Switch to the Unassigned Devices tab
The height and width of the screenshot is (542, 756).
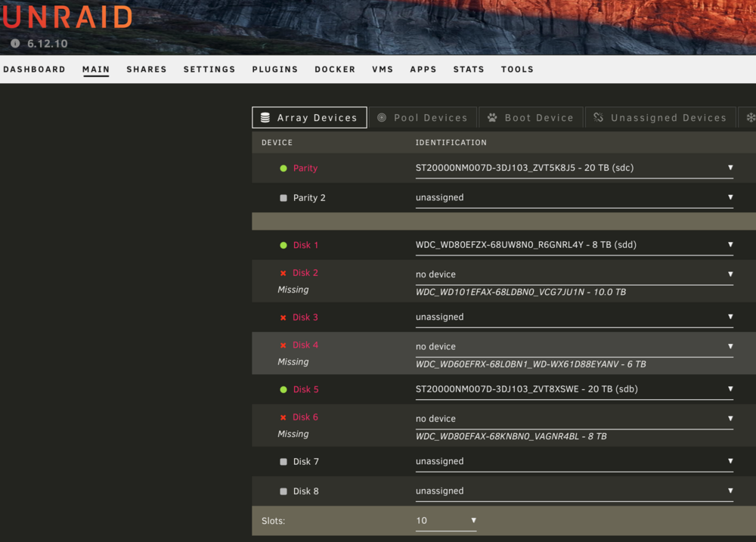point(661,118)
